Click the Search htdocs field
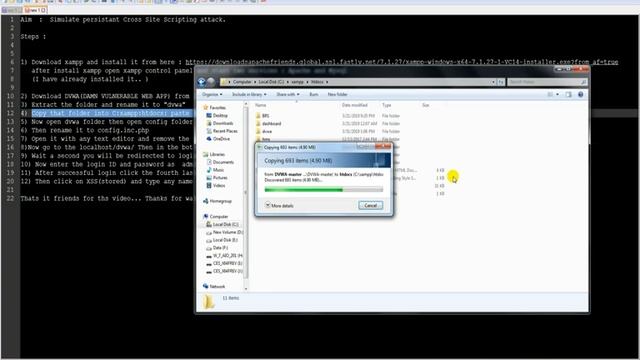 [x=547, y=82]
